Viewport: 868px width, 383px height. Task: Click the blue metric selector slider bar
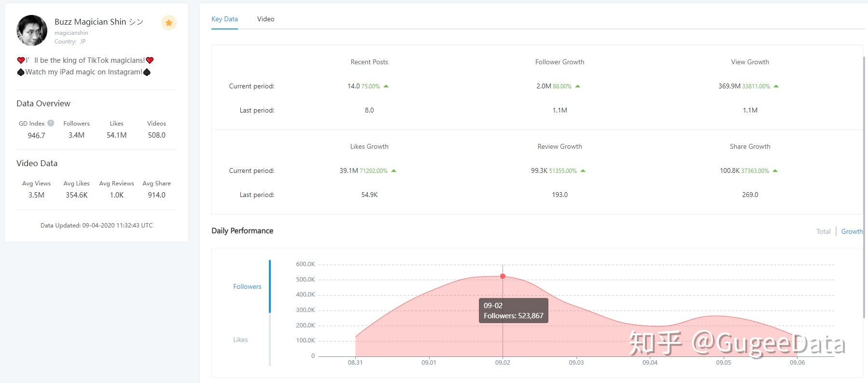[x=270, y=286]
